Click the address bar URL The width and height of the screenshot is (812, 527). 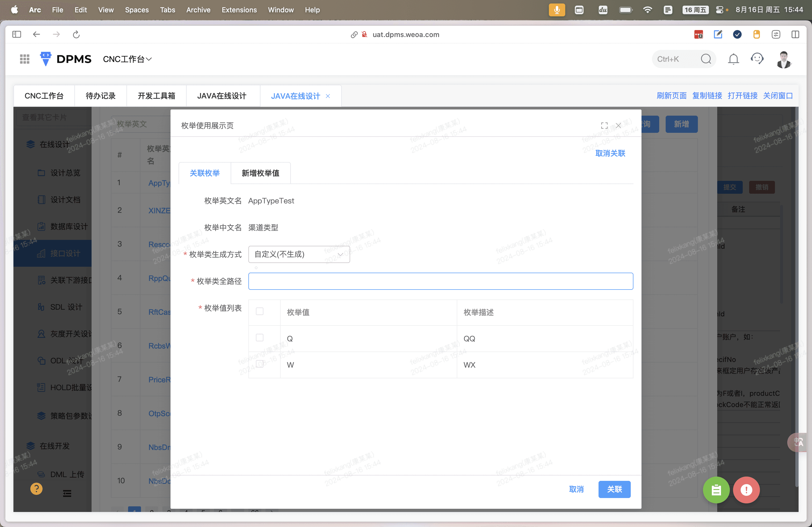[406, 35]
